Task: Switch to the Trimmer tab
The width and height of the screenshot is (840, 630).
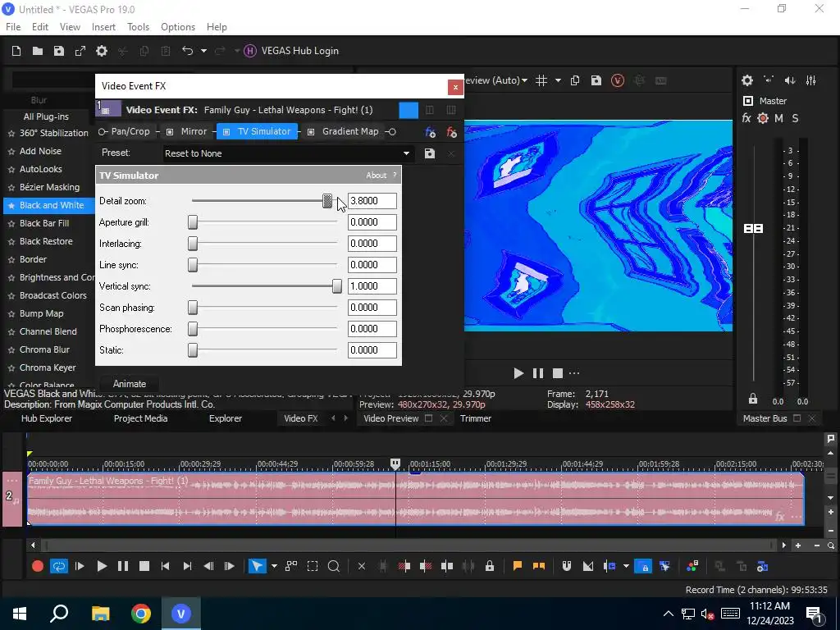Action: point(476,418)
